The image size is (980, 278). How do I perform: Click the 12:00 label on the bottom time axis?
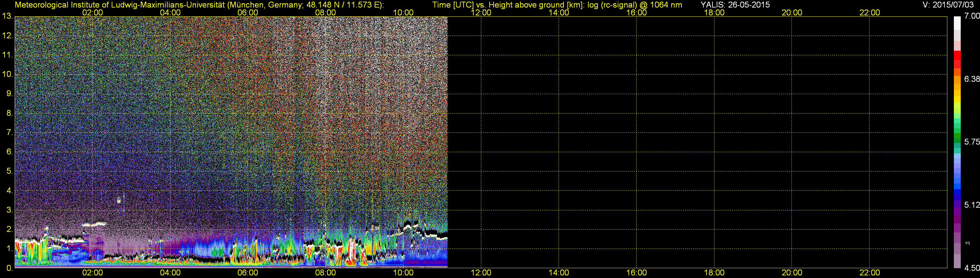tap(481, 273)
